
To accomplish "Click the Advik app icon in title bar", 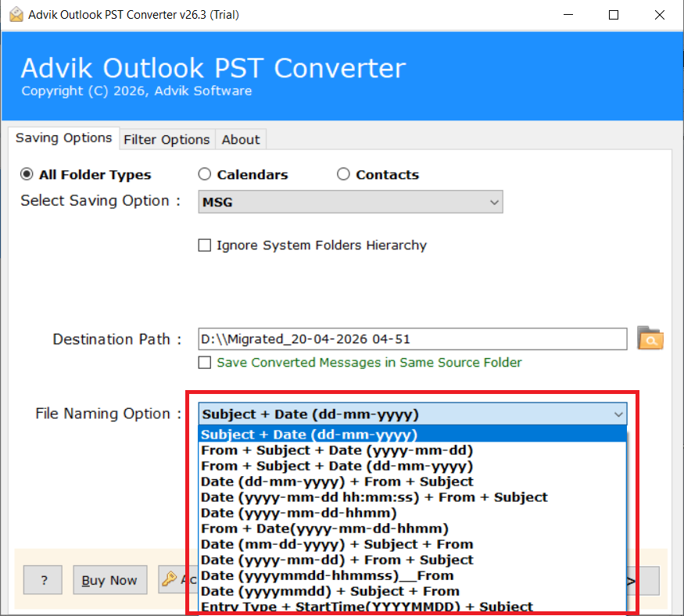I will pyautogui.click(x=16, y=15).
